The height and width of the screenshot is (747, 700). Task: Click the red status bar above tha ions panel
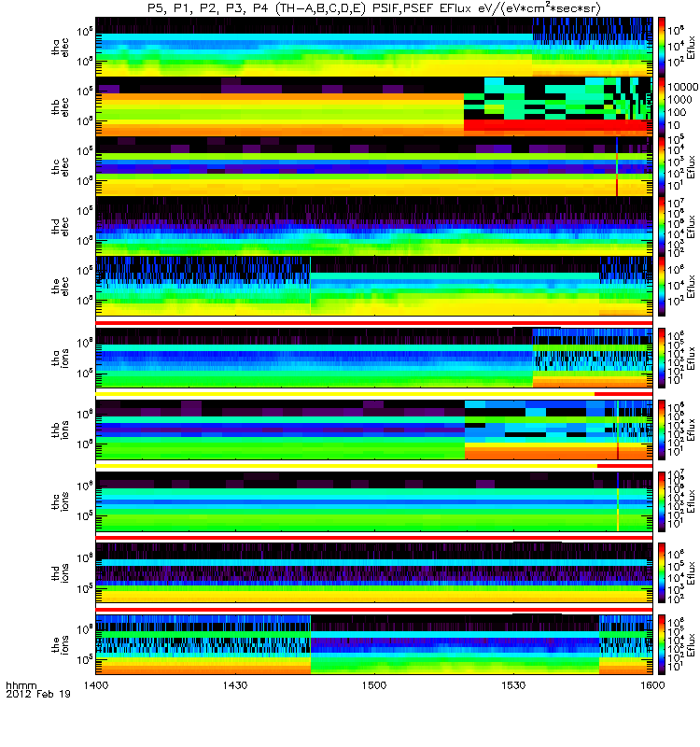pos(374,323)
